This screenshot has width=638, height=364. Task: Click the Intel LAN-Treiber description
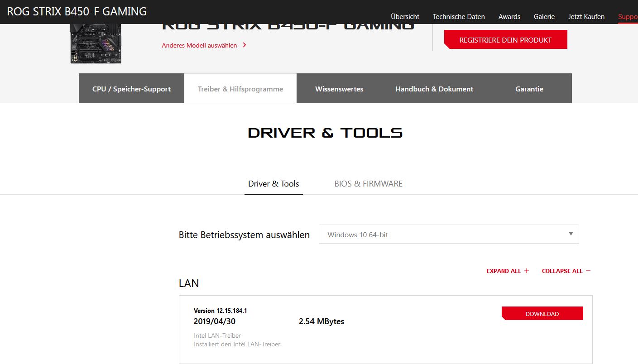(x=217, y=335)
